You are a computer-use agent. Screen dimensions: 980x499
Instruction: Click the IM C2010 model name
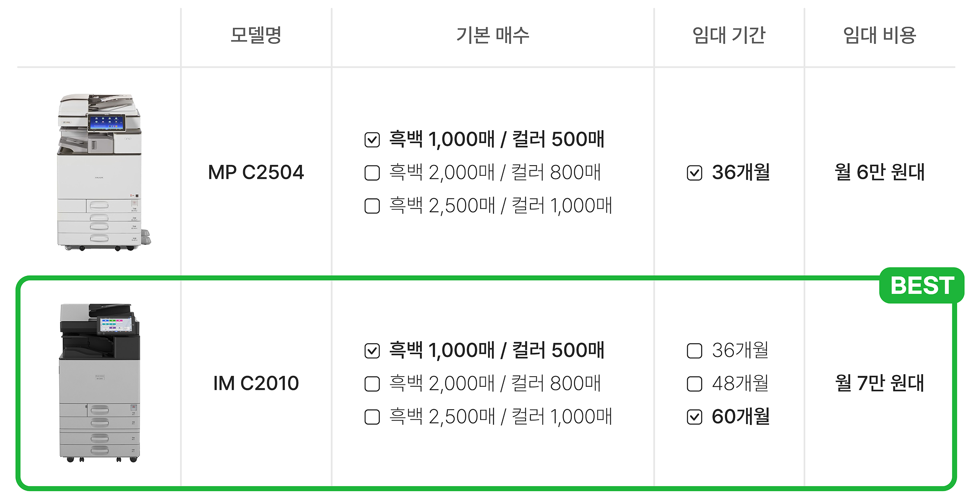[x=256, y=383]
